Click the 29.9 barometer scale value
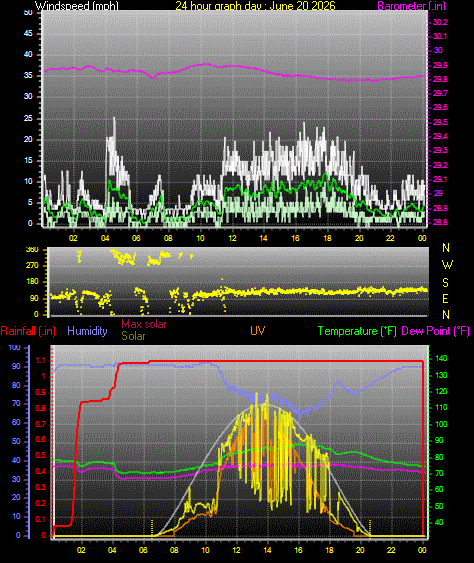This screenshot has height=563, width=474. pyautogui.click(x=440, y=65)
